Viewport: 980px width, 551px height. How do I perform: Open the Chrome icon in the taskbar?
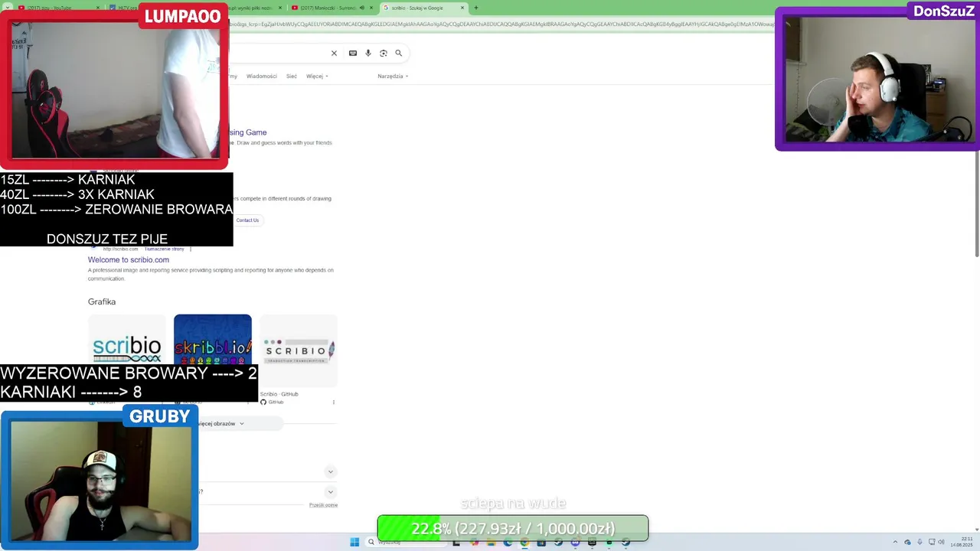[x=524, y=542]
